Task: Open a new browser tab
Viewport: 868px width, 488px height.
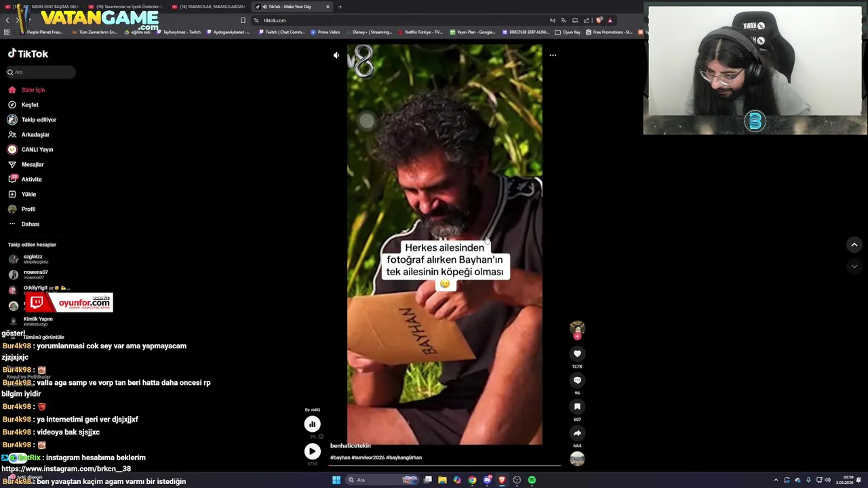Action: pyautogui.click(x=340, y=7)
